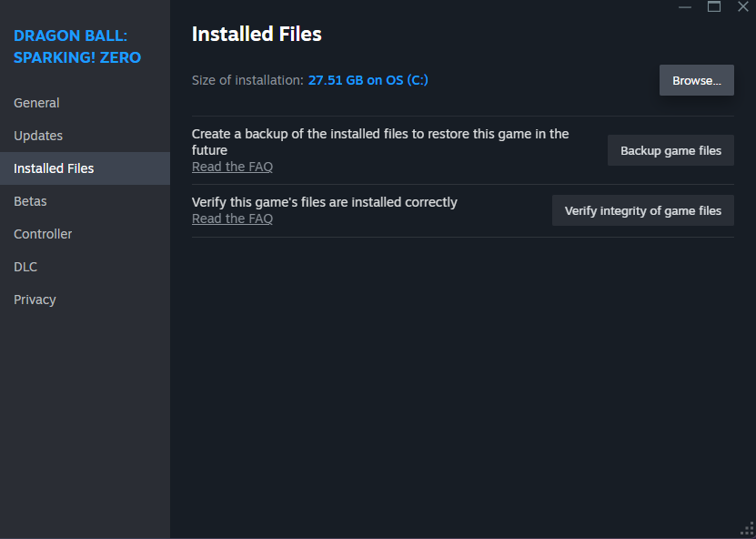756x539 pixels.
Task: Close the game properties window
Action: [x=742, y=7]
